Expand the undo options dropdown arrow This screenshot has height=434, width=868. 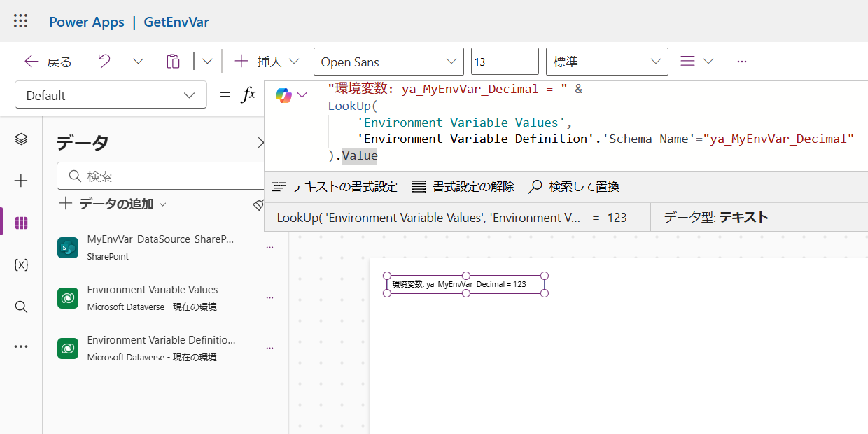pyautogui.click(x=138, y=62)
